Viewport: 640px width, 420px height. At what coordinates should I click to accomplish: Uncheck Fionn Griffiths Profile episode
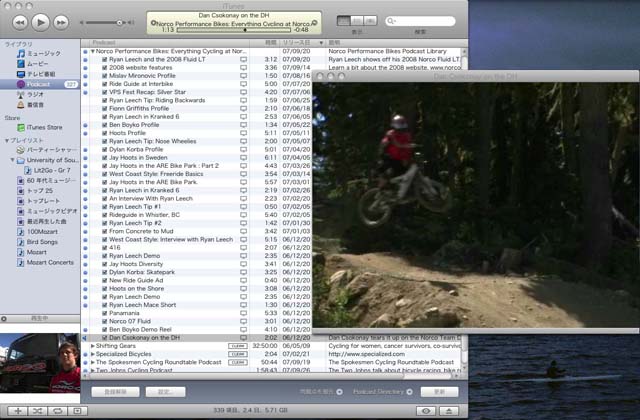tap(105, 109)
